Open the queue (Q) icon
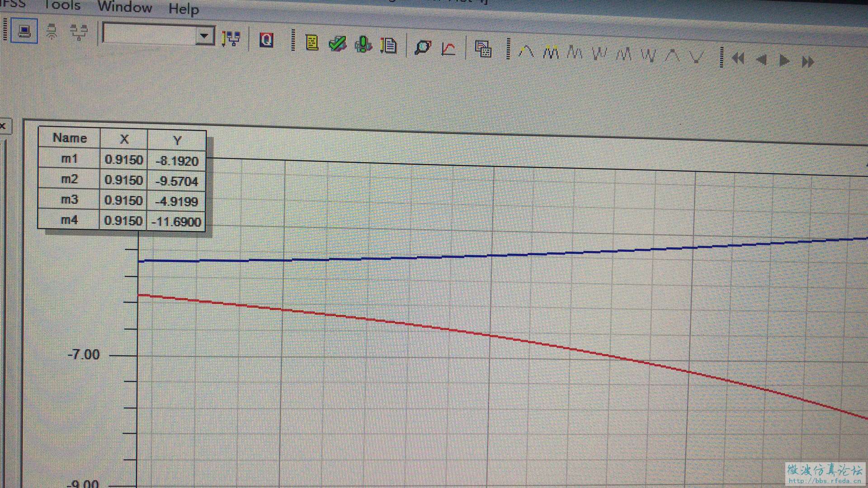868x488 pixels. (x=267, y=41)
